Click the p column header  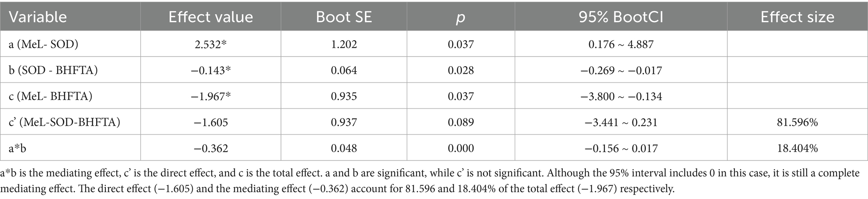[460, 17]
